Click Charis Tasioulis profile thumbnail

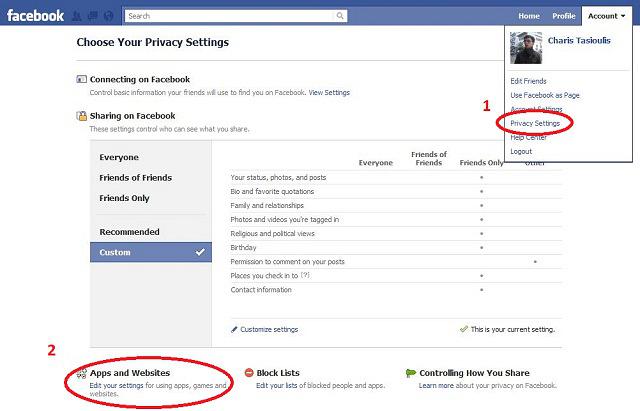click(526, 48)
